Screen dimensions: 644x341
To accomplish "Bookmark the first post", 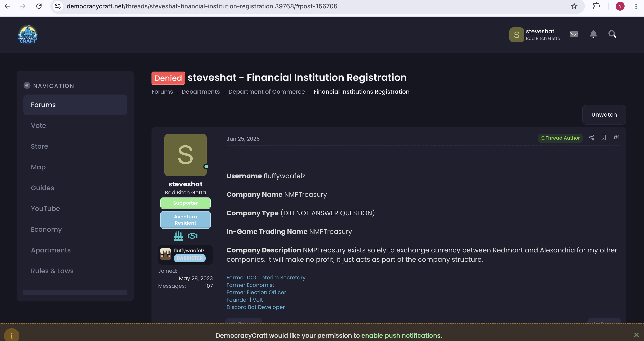I will (604, 138).
